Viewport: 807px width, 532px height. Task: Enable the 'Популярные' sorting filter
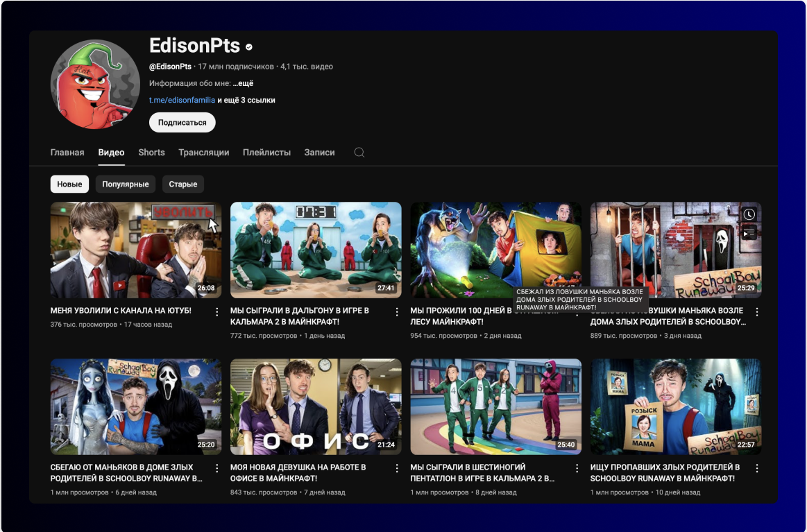[126, 184]
